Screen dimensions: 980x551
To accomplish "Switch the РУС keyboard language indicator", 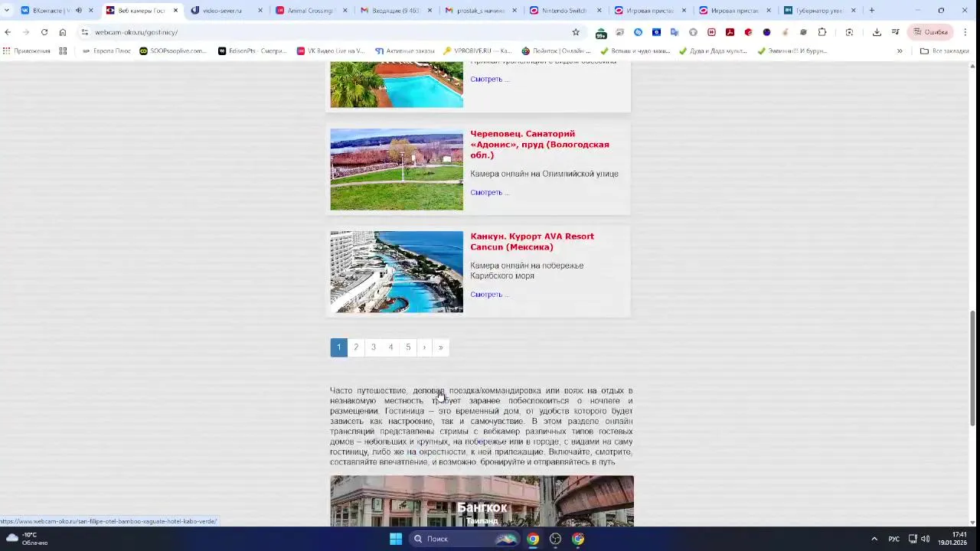I will [893, 539].
